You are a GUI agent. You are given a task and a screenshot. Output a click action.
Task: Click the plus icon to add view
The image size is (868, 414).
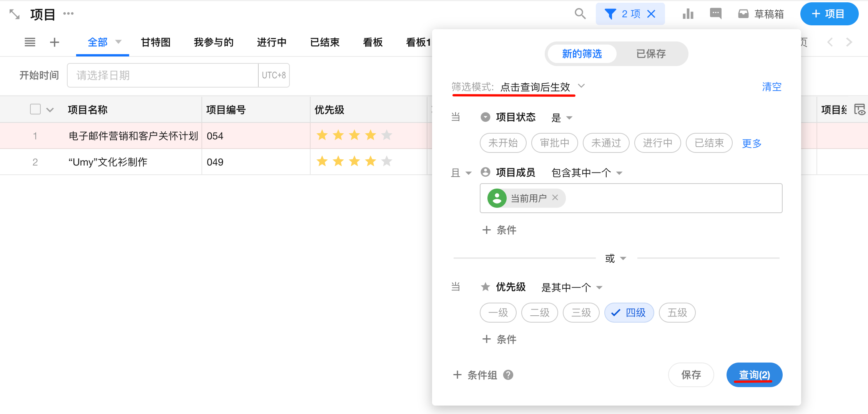[55, 42]
